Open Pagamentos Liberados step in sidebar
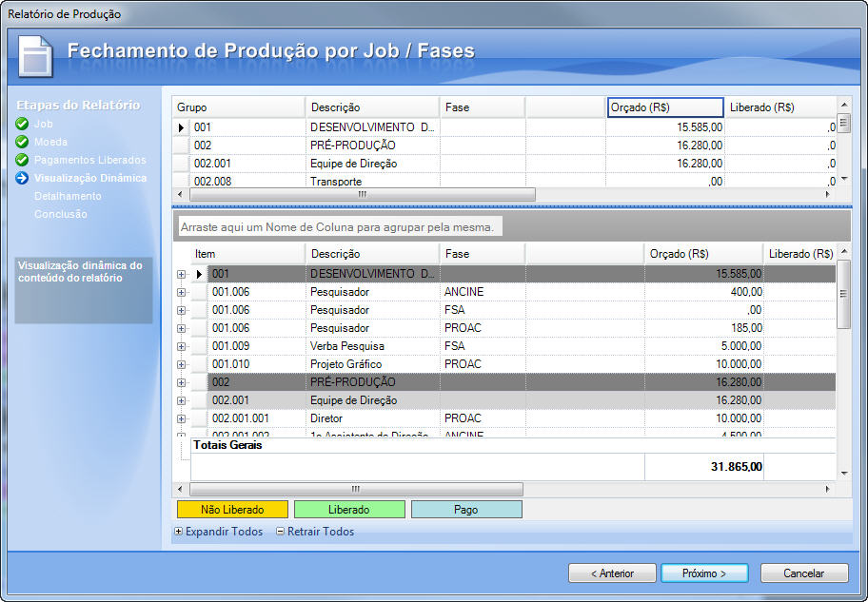 tap(90, 160)
